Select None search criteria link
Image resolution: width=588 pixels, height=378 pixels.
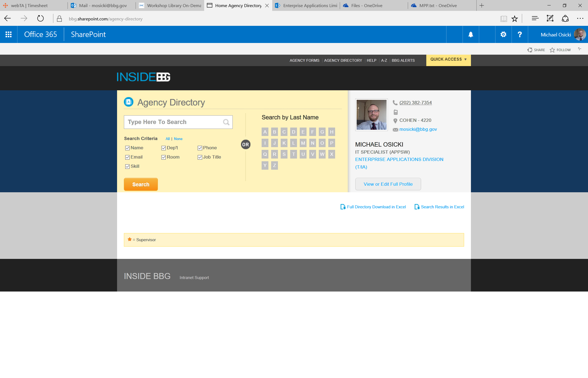point(178,139)
